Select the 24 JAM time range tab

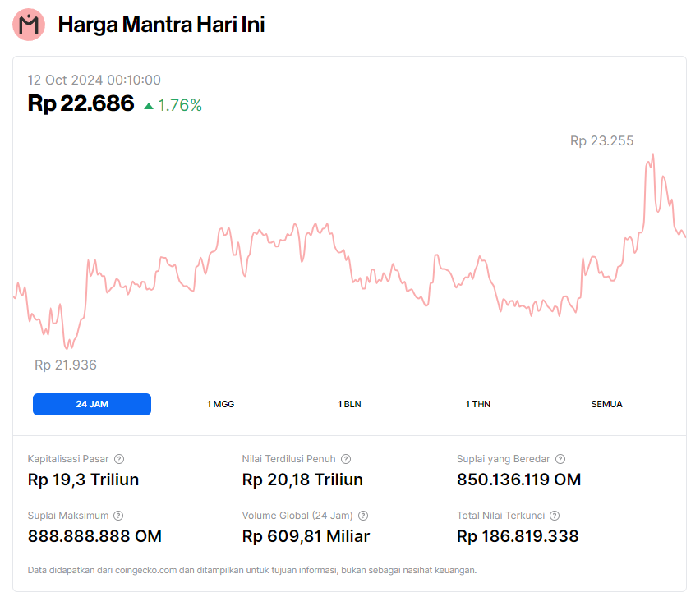[x=92, y=404]
